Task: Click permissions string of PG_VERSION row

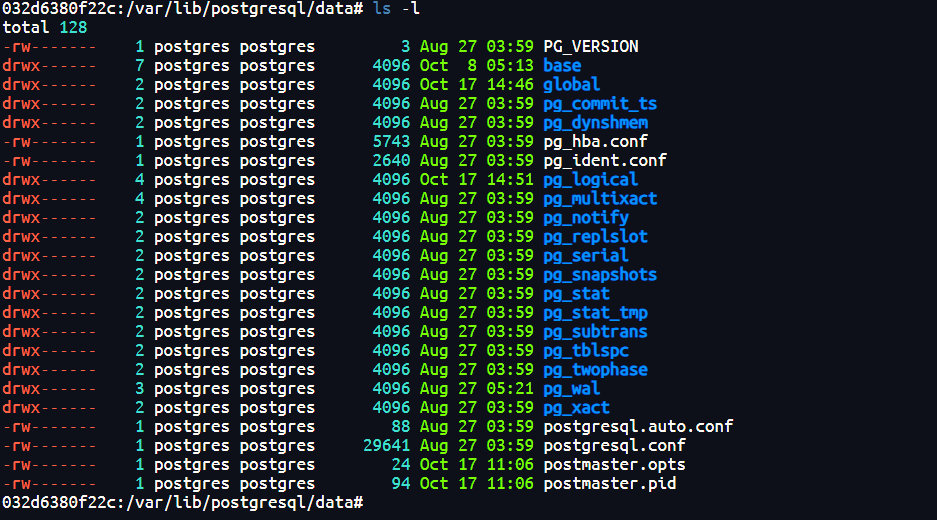Action: point(50,47)
